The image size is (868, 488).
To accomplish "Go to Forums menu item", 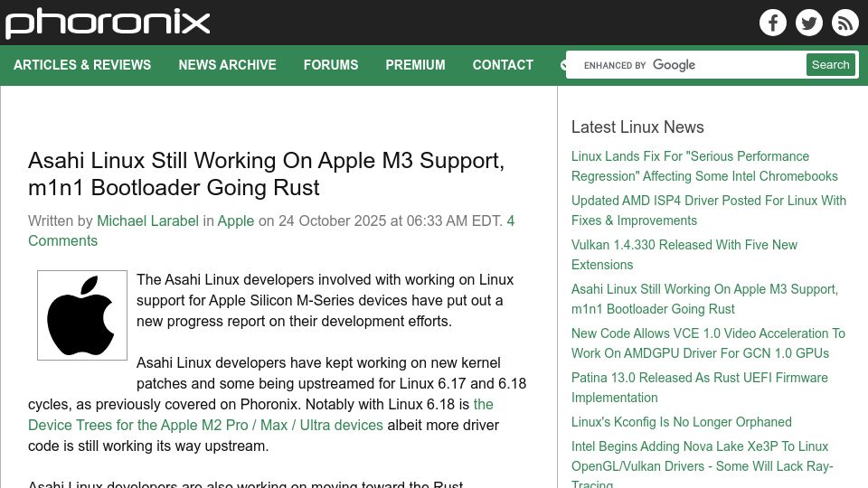I will (x=331, y=65).
